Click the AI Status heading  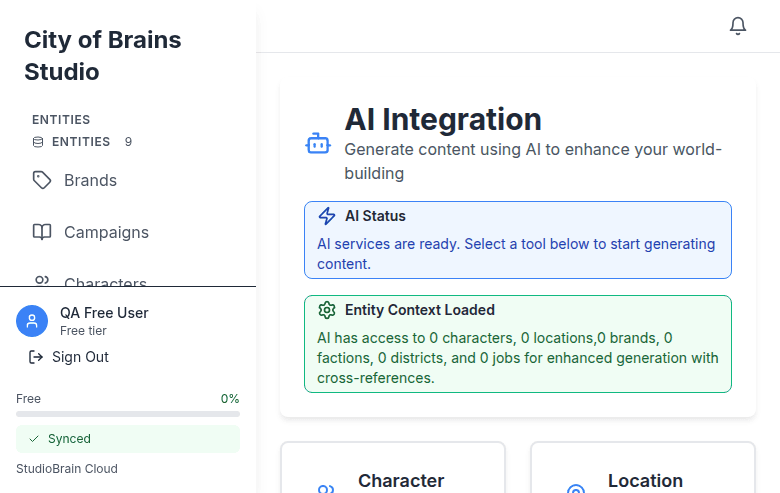[375, 216]
